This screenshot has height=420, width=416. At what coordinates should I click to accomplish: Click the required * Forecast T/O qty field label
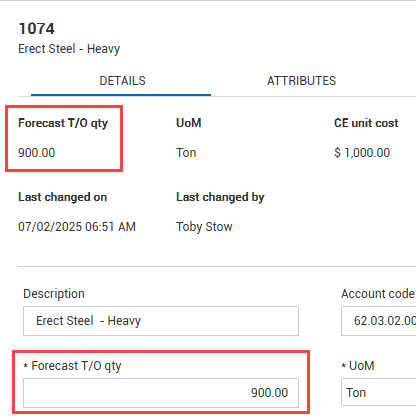[72, 366]
